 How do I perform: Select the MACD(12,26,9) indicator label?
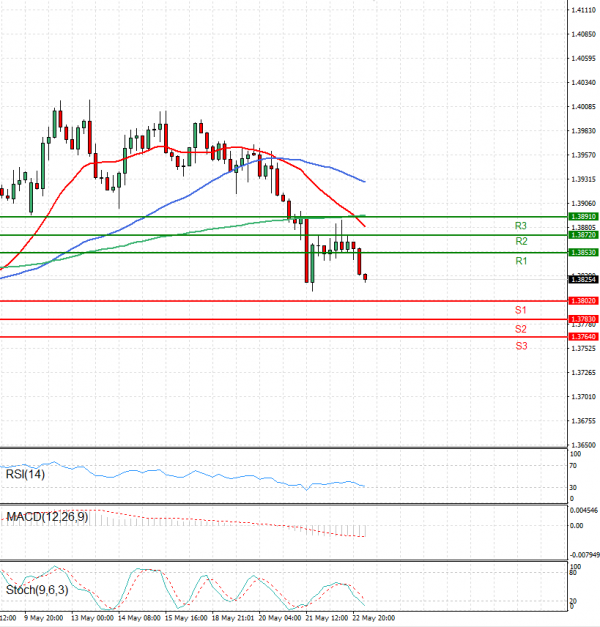click(x=47, y=517)
